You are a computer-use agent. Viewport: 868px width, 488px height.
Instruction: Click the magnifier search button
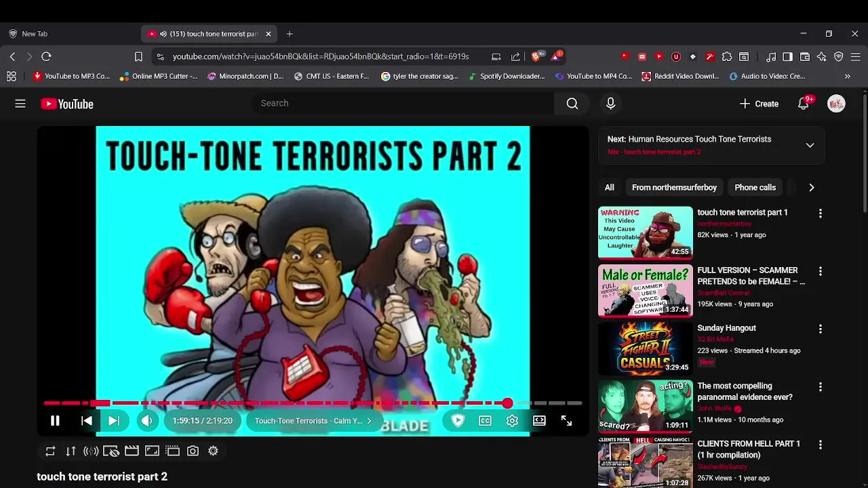[x=572, y=103]
